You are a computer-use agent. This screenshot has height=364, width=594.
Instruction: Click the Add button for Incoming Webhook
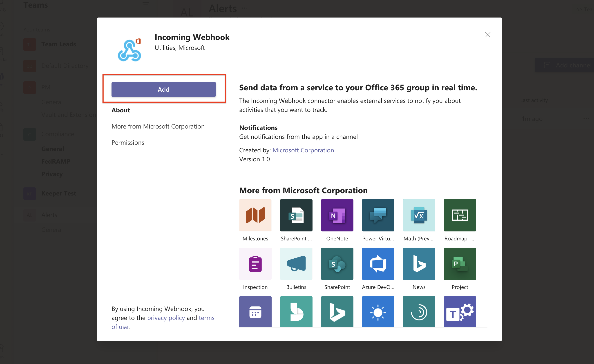point(163,89)
